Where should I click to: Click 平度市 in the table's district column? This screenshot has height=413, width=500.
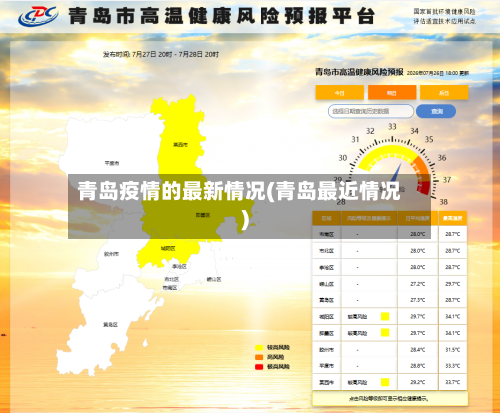click(326, 366)
